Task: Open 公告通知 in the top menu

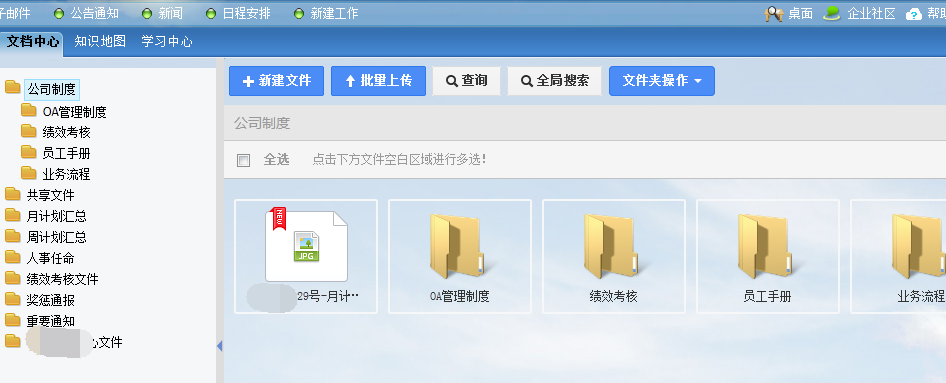Action: pos(95,13)
